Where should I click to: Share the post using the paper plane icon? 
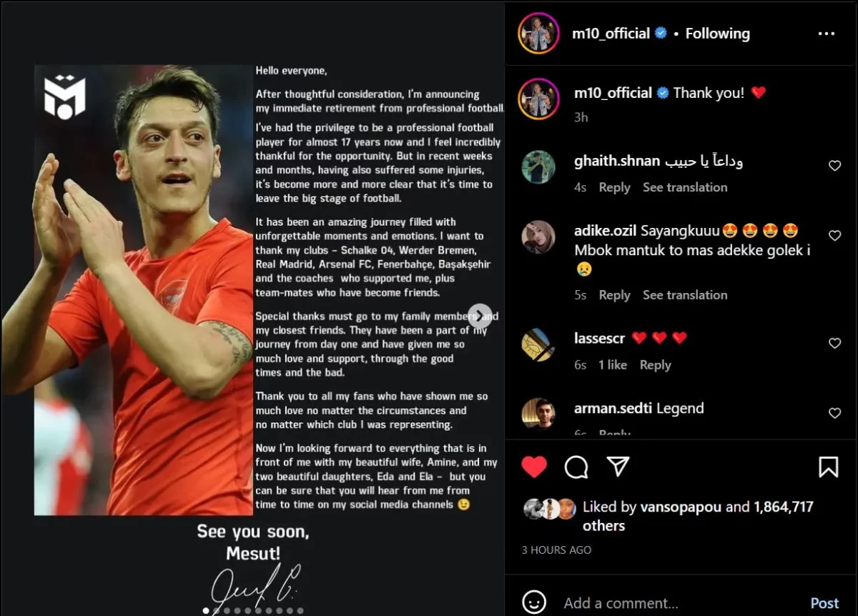click(x=618, y=467)
